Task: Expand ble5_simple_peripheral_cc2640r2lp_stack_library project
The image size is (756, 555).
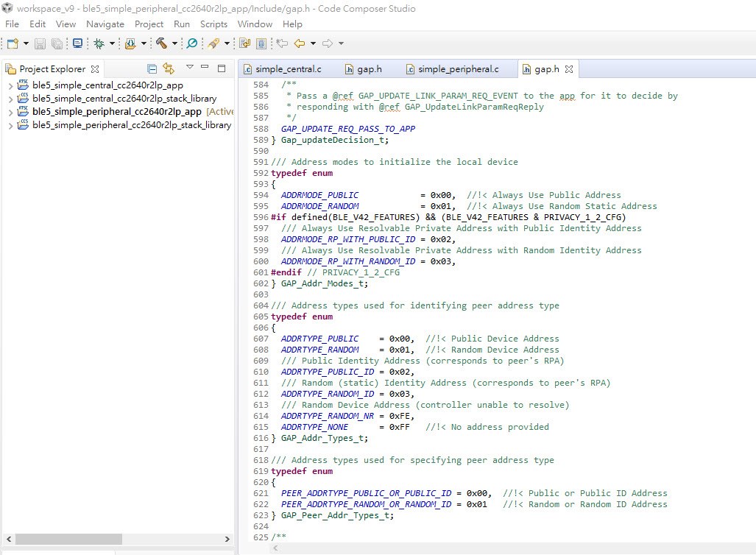Action: click(10, 125)
